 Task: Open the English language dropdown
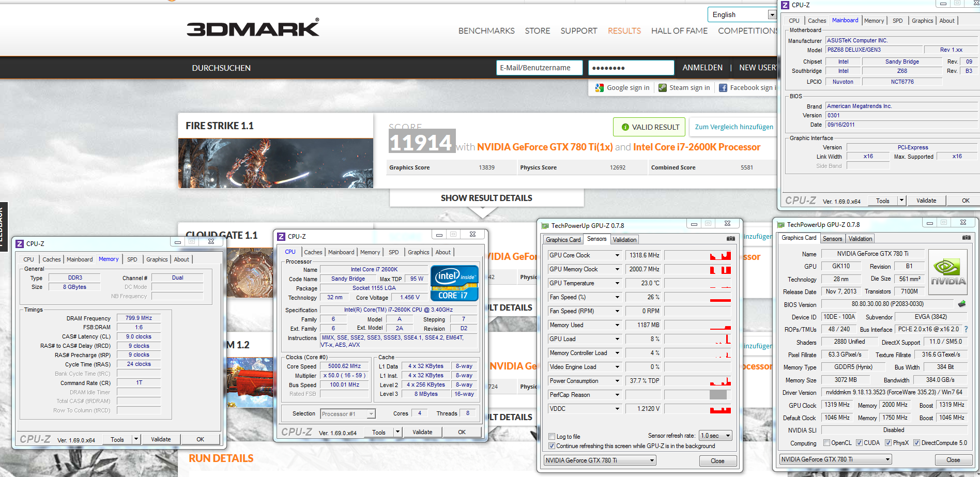772,14
